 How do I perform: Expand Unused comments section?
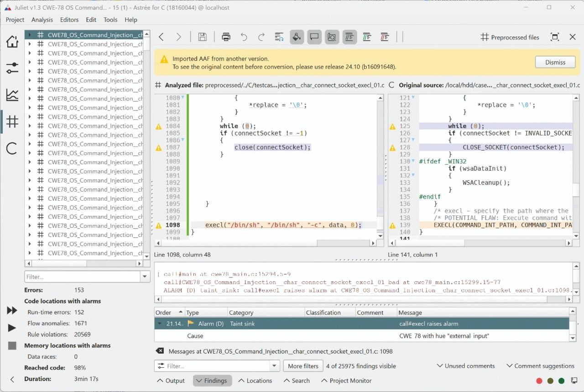[x=465, y=366]
